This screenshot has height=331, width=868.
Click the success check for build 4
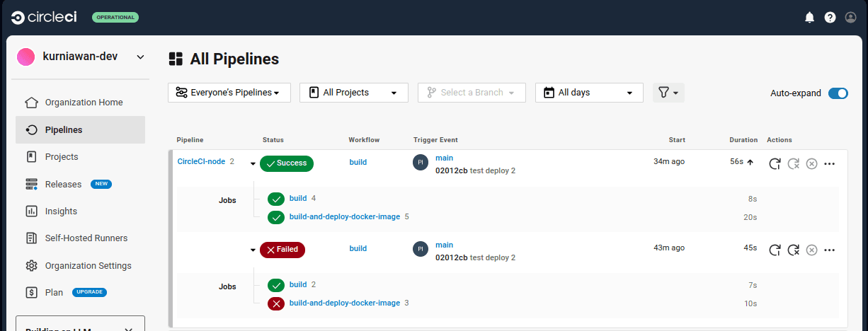[x=276, y=199]
